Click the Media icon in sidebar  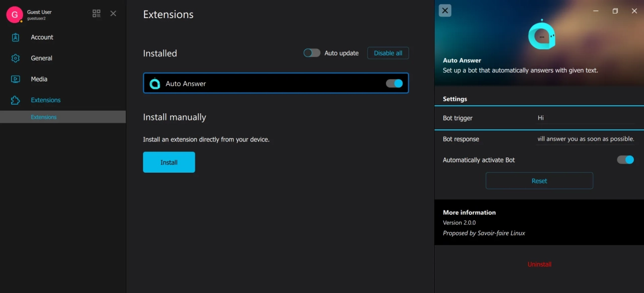pos(16,79)
